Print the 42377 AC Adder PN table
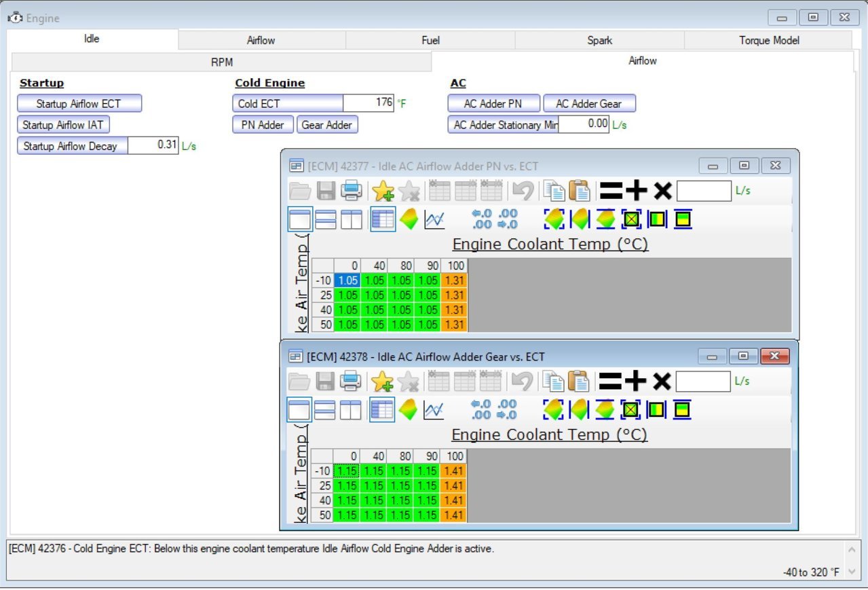Screen dimensions: 868x590 [x=351, y=191]
